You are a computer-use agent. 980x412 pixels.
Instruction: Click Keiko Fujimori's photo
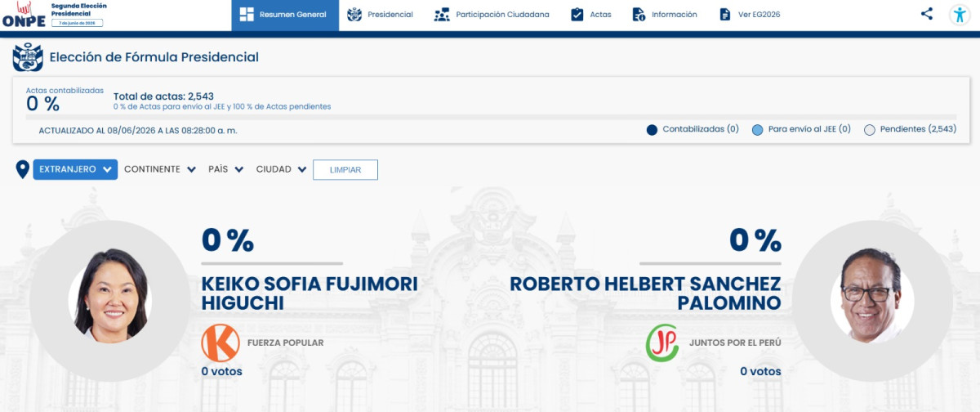point(109,295)
